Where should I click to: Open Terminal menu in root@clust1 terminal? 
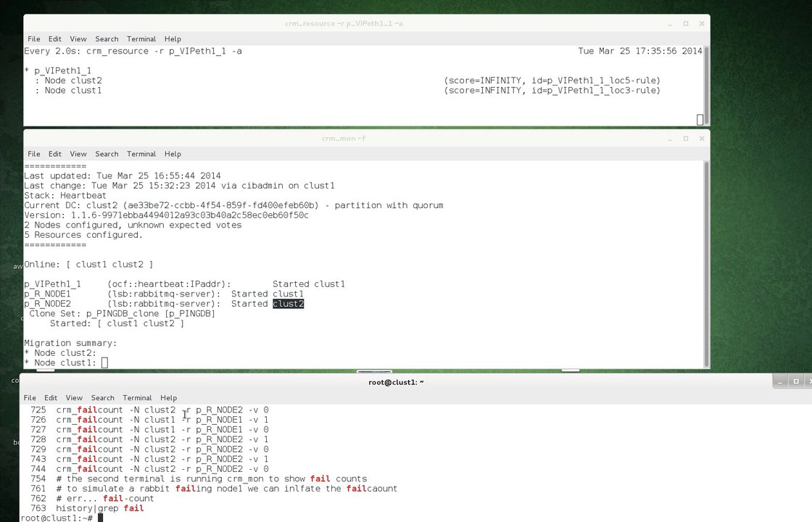[137, 398]
